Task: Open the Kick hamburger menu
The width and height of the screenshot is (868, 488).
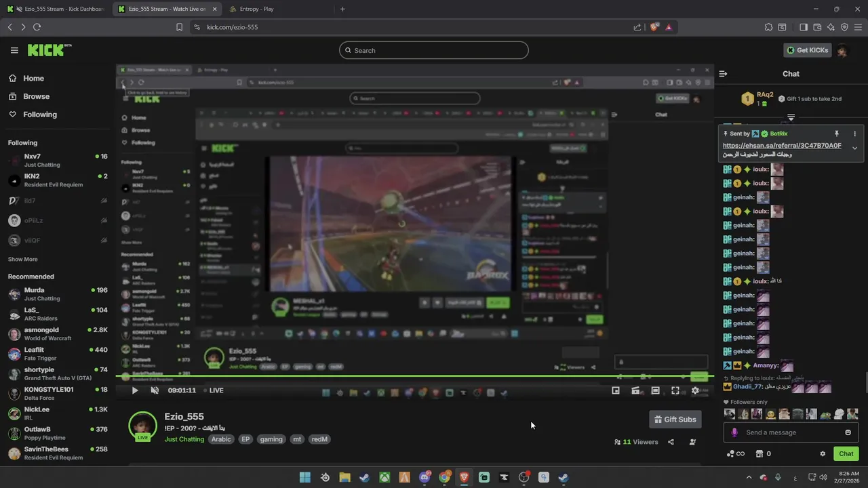Action: point(14,50)
